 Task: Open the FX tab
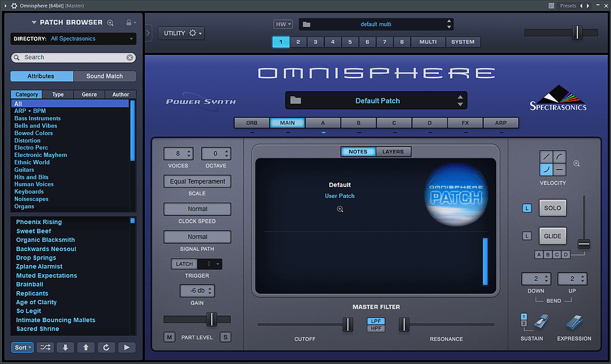465,122
